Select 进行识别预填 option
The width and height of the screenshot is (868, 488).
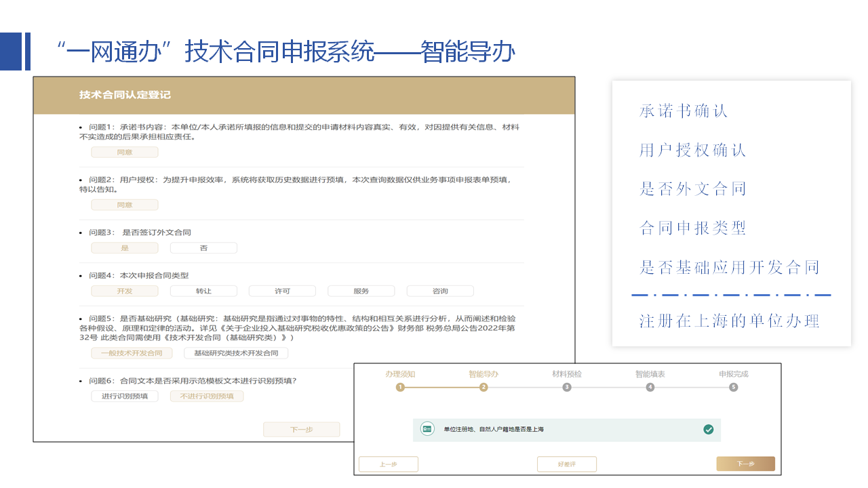coord(125,396)
